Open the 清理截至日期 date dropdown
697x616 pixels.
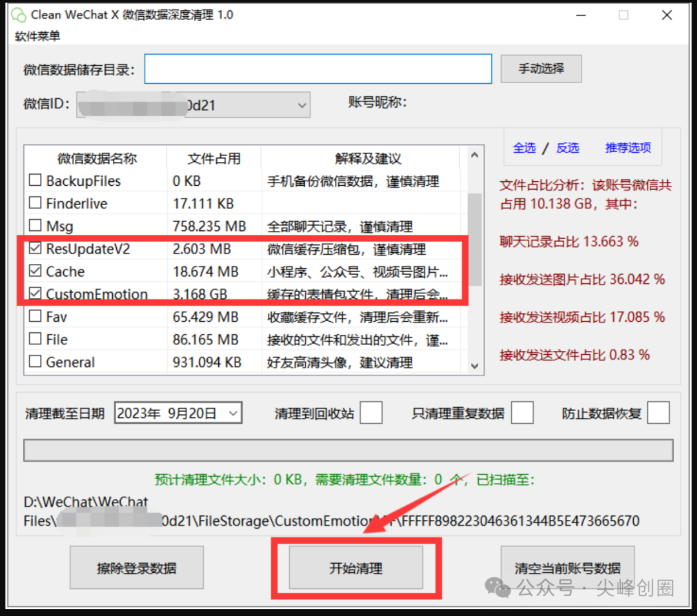coord(234,413)
